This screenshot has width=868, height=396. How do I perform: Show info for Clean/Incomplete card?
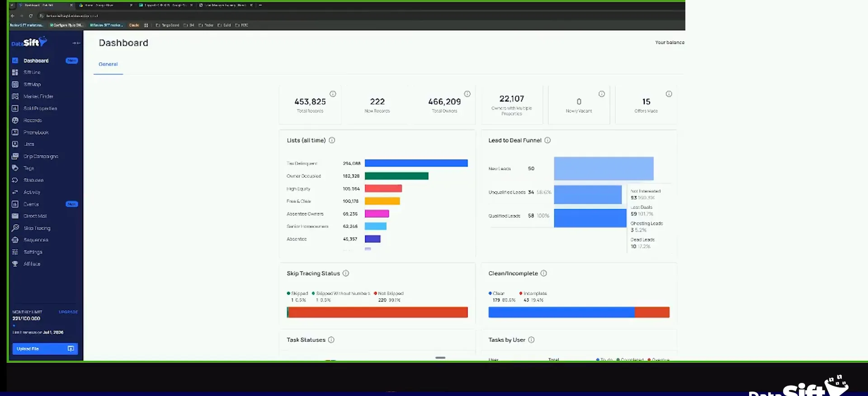544,273
